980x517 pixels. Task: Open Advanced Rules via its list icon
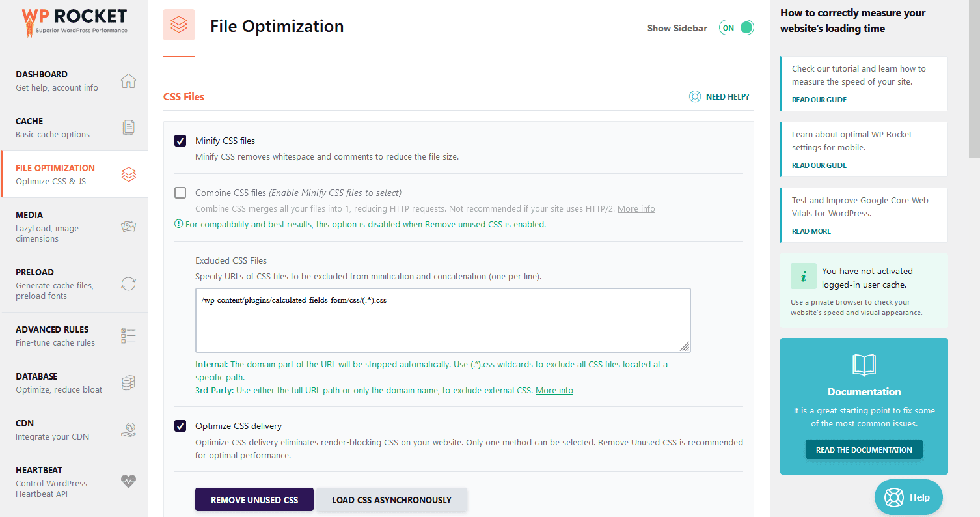pos(128,336)
